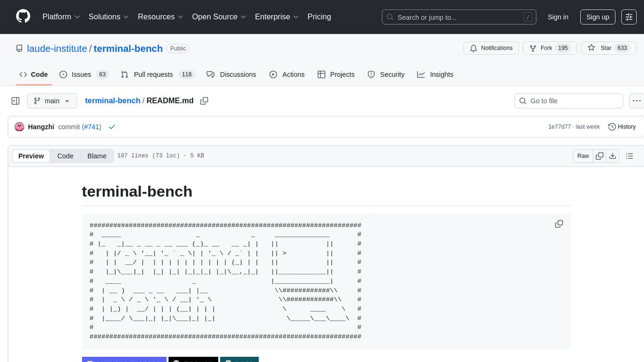Focus the Go to file field

[569, 101]
